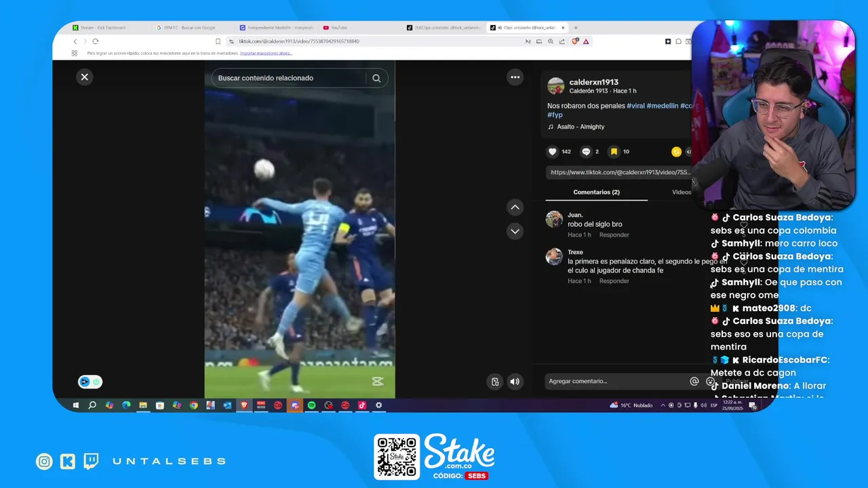Image resolution: width=868 pixels, height=488 pixels.
Task: Switch to 'Stream - Kick Dashboard' browser tab
Action: [x=102, y=28]
